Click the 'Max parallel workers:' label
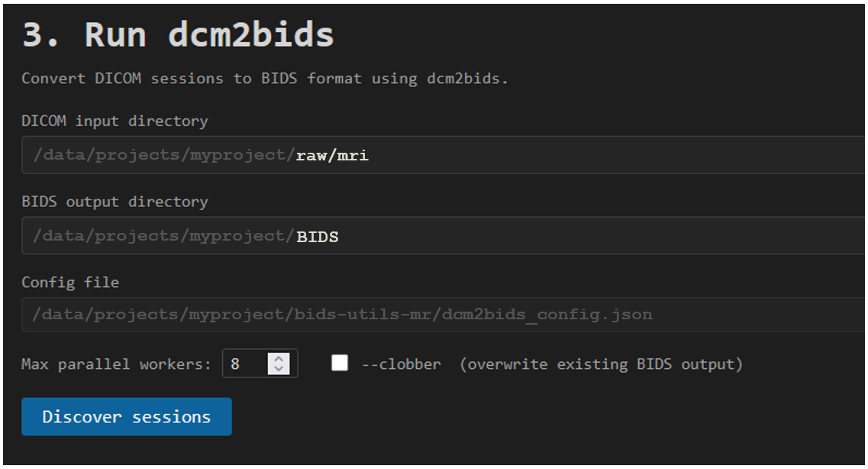Viewport: 868px width, 469px height. (116, 364)
